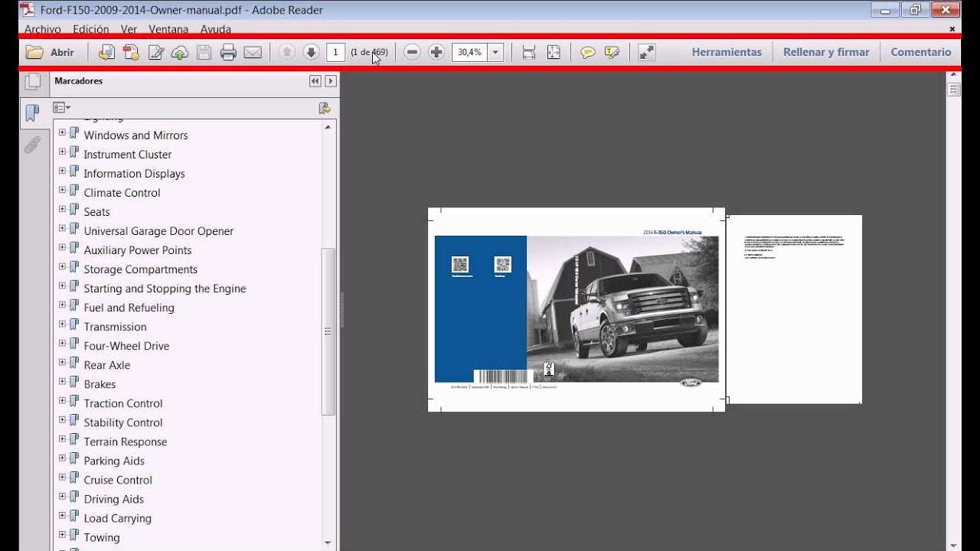
Task: Select the Four-Wheel Drive bookmark
Action: pyautogui.click(x=126, y=346)
